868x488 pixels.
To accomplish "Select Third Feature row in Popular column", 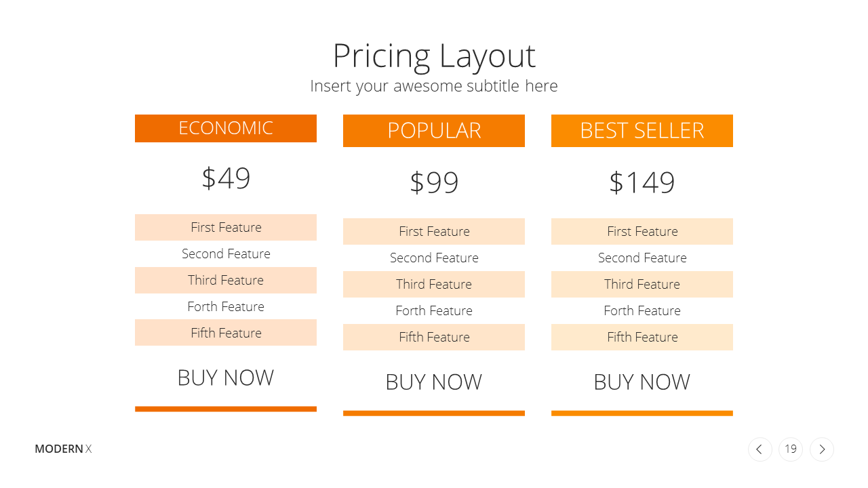I will 434,284.
